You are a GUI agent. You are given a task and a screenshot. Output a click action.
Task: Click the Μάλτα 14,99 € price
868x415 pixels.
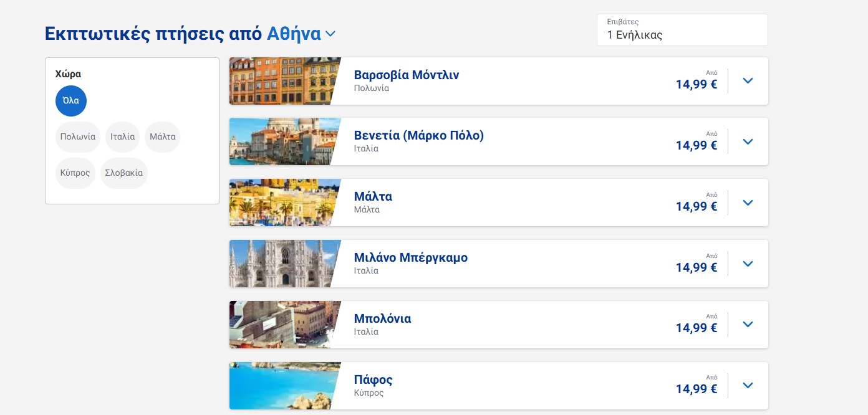tap(697, 206)
